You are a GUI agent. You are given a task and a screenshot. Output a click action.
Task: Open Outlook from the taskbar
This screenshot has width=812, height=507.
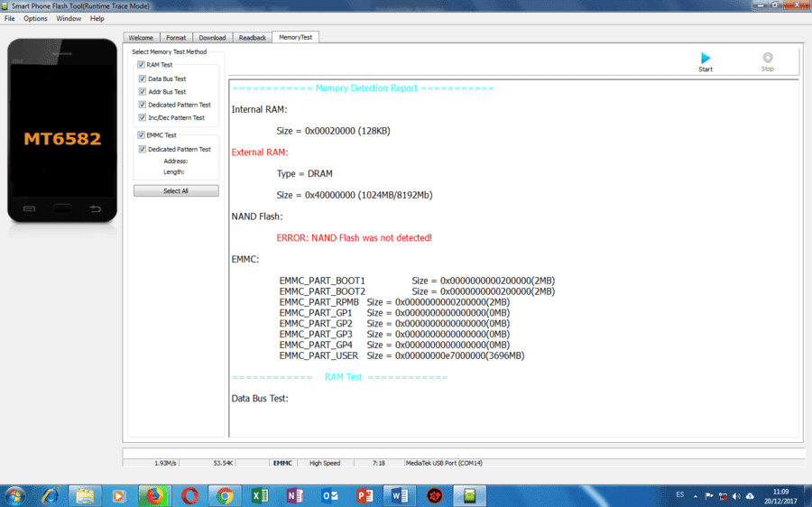tap(330, 496)
